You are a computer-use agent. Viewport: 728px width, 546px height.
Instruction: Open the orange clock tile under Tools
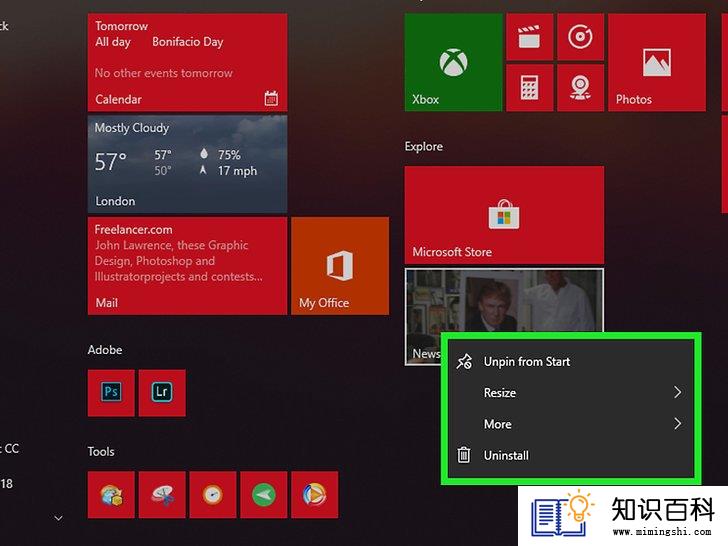pos(213,494)
